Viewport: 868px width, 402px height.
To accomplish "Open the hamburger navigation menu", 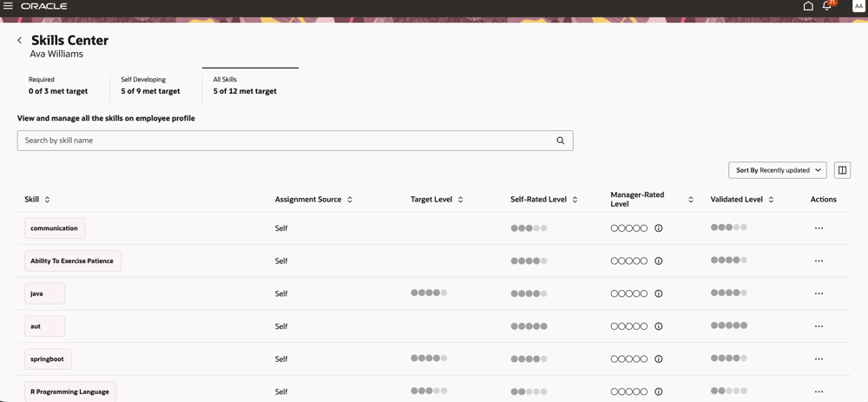I will point(9,6).
